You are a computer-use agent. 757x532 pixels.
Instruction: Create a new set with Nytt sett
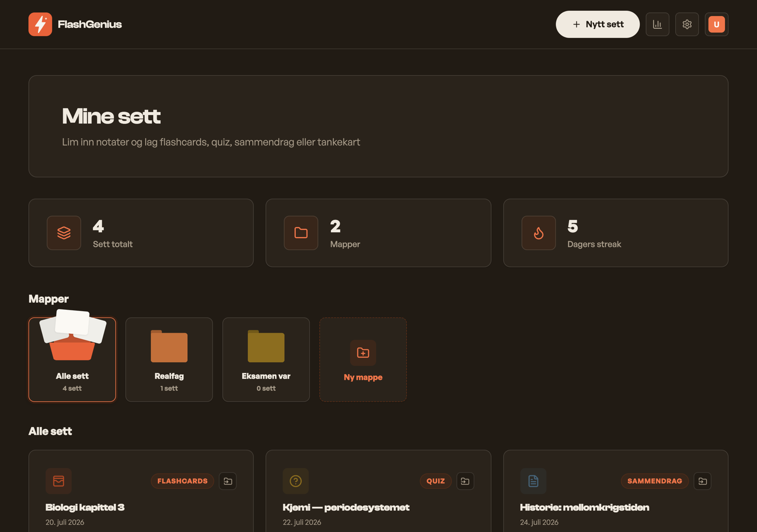[x=598, y=24]
